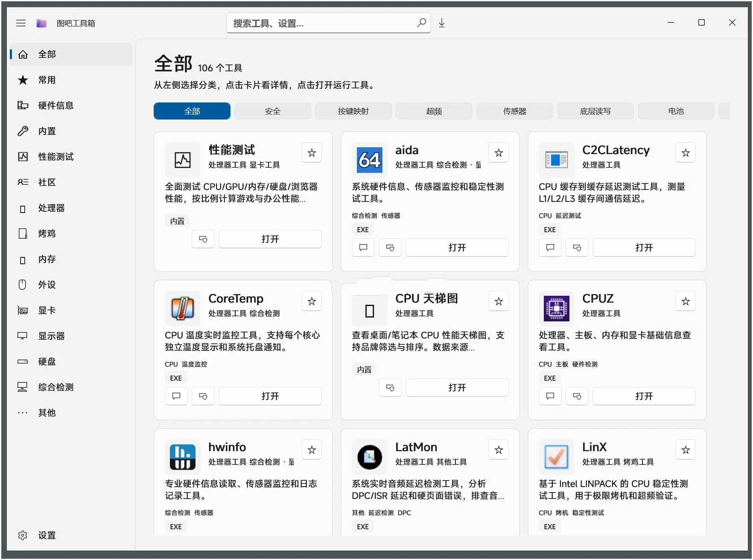Click shortcut icon on the CoreTemp card
This screenshot has width=753, height=560.
coord(203,396)
